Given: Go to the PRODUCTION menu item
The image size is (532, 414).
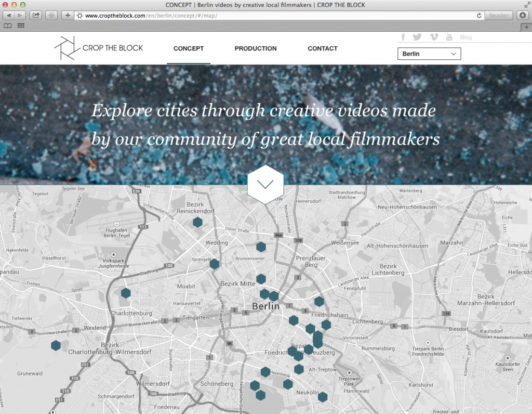Looking at the screenshot, I should [256, 48].
